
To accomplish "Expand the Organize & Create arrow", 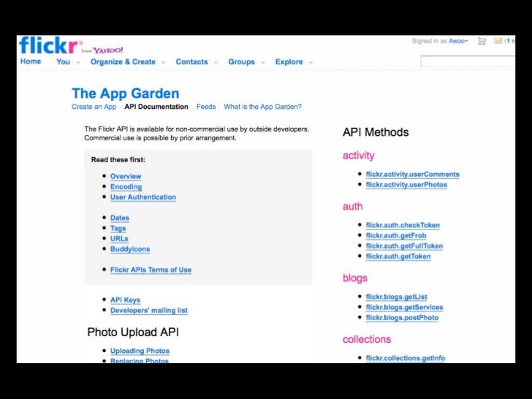I will 164,62.
